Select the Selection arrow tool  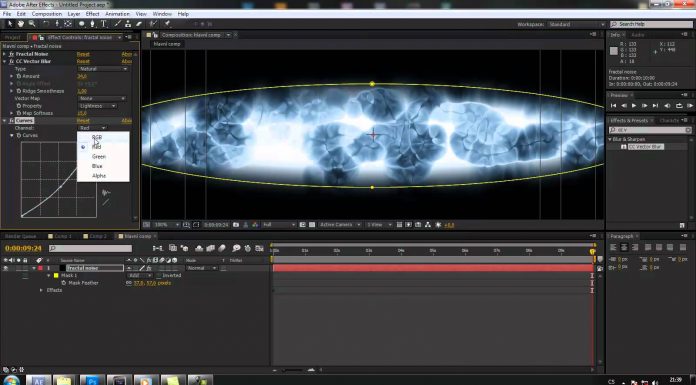tap(10, 24)
